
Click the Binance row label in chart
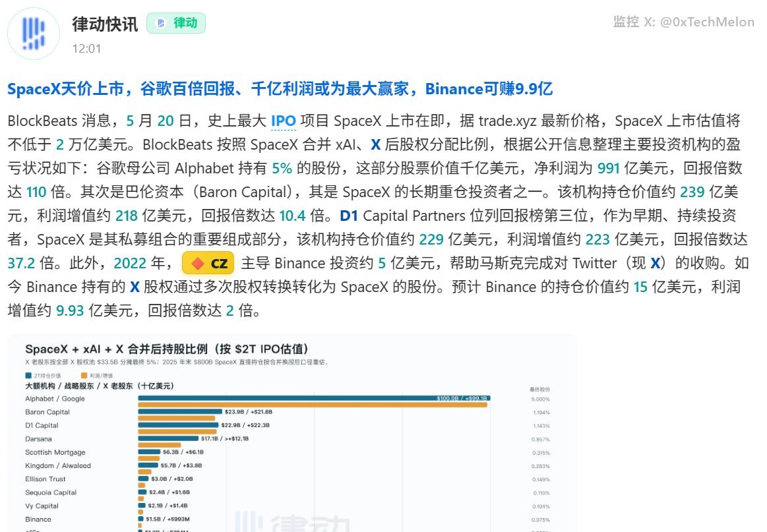pos(38,519)
